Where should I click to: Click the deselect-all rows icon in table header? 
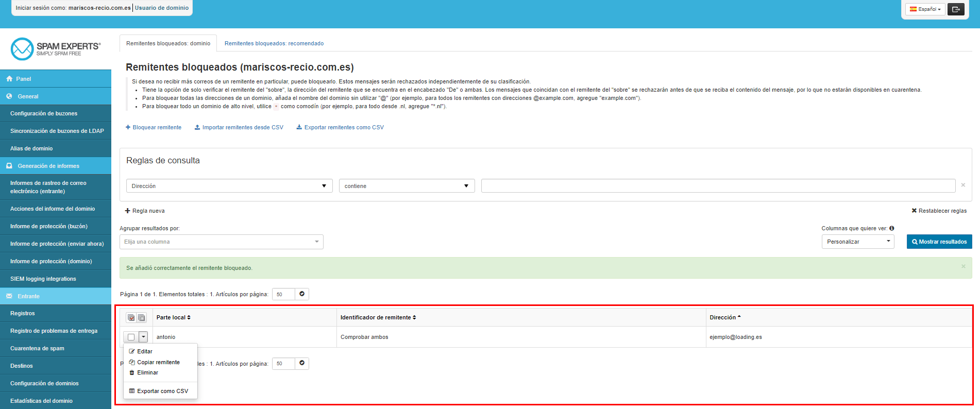click(142, 317)
